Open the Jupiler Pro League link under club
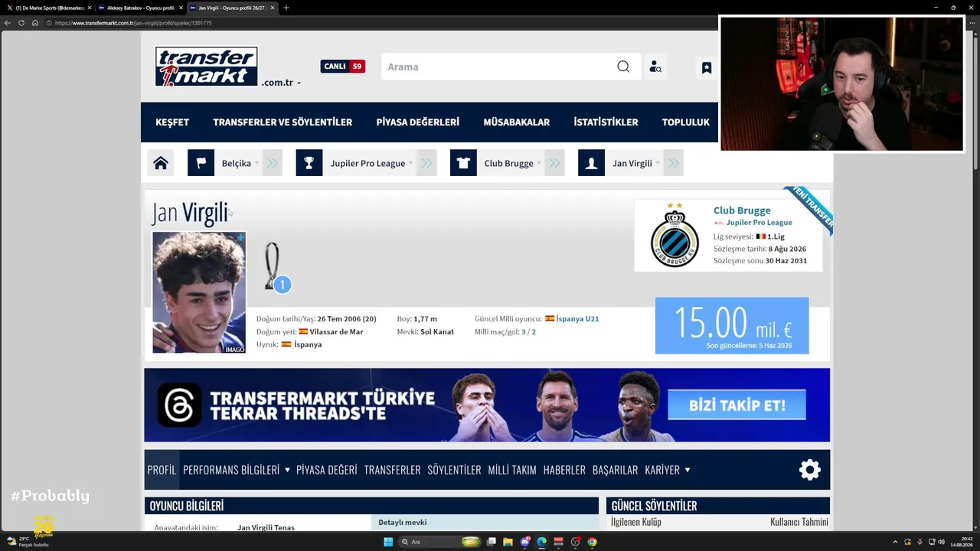This screenshot has width=980, height=551. point(759,223)
